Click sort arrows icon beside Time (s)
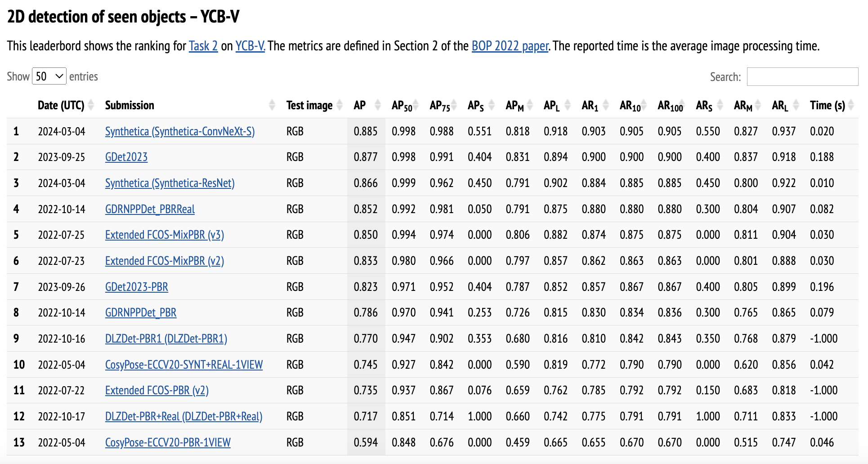The width and height of the screenshot is (868, 464). (x=850, y=105)
